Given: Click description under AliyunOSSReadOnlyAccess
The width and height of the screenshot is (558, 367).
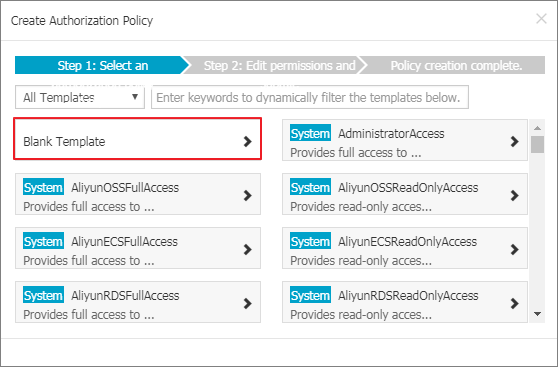Looking at the screenshot, I should tap(361, 207).
